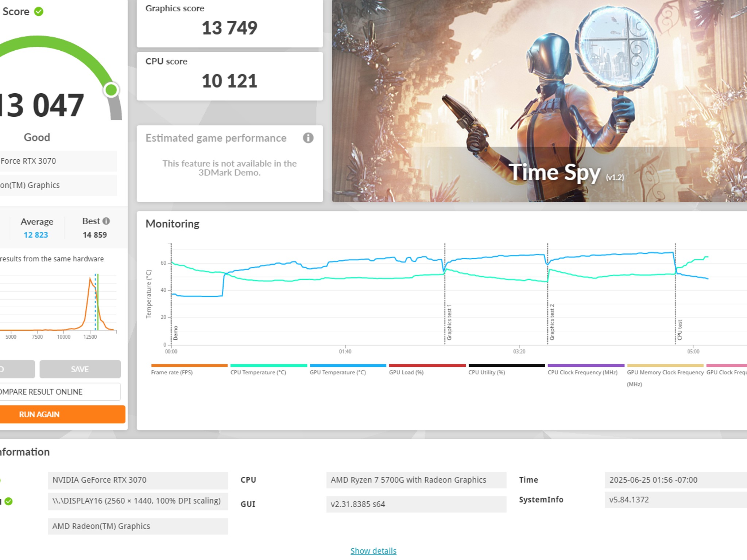Viewport: 747px width, 560px height.
Task: Toggle the GPU Load (%) legend
Action: click(427, 369)
